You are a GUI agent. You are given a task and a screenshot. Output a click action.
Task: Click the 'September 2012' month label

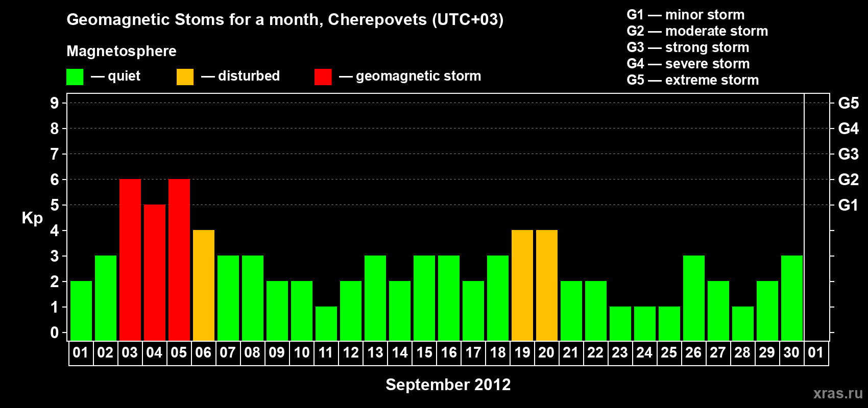click(448, 385)
